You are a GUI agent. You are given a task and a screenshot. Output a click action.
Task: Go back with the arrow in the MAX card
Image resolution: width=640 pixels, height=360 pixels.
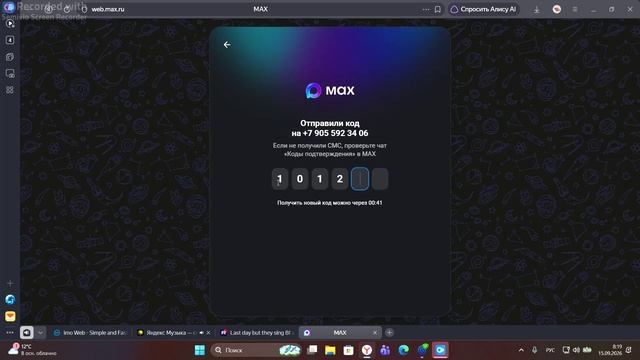pyautogui.click(x=227, y=44)
